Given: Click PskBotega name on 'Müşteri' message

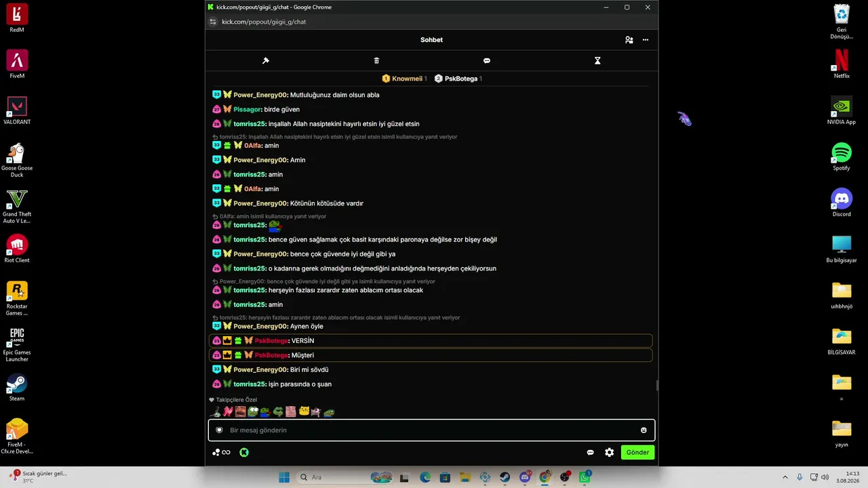Looking at the screenshot, I should (x=271, y=355).
